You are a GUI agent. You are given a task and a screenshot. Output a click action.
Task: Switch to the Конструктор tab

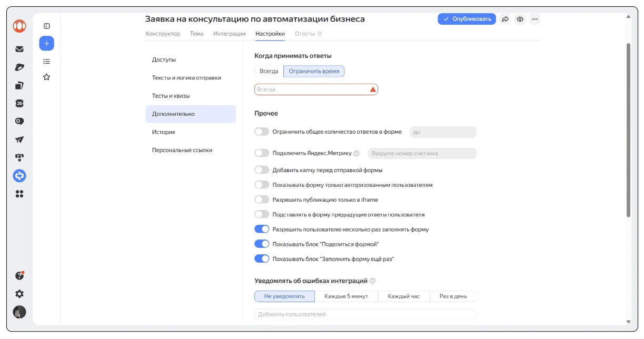(x=163, y=34)
